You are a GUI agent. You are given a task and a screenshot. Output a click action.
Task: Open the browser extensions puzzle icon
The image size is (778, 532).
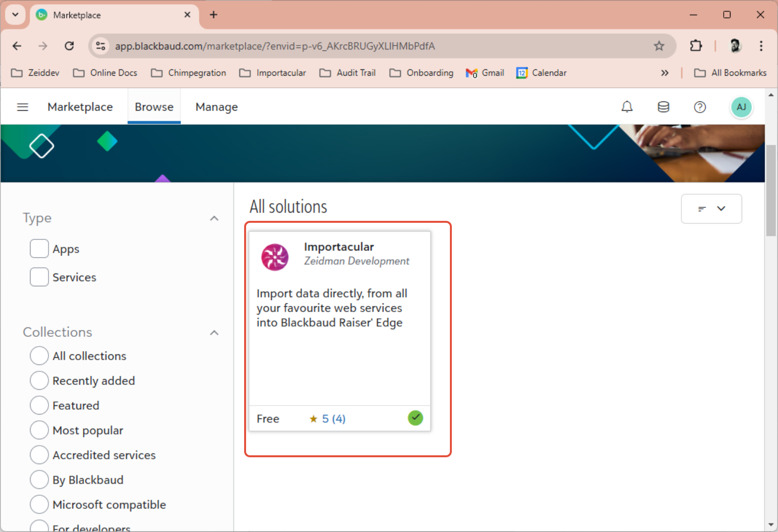pos(696,46)
